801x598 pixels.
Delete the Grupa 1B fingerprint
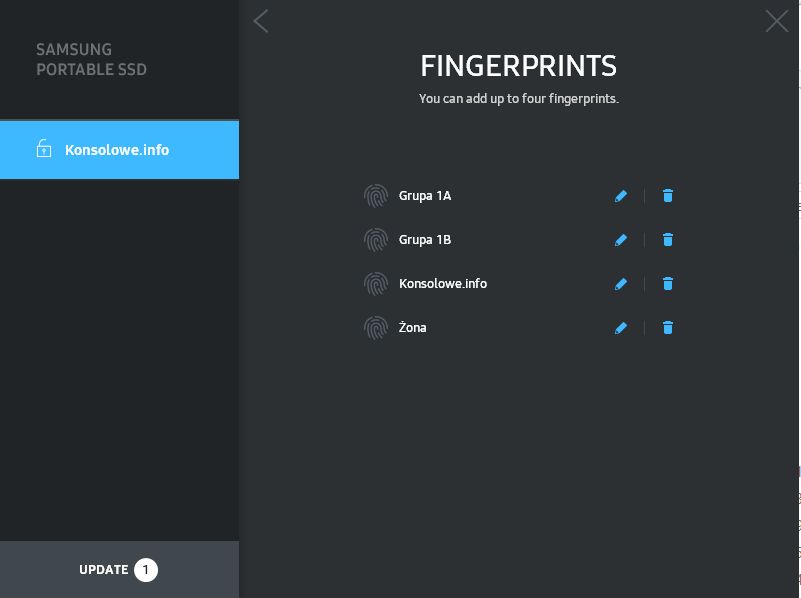click(x=668, y=240)
